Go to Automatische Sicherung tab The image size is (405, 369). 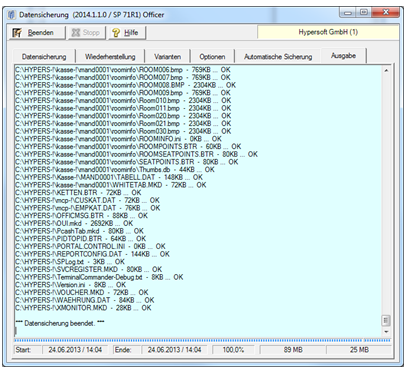coord(278,57)
